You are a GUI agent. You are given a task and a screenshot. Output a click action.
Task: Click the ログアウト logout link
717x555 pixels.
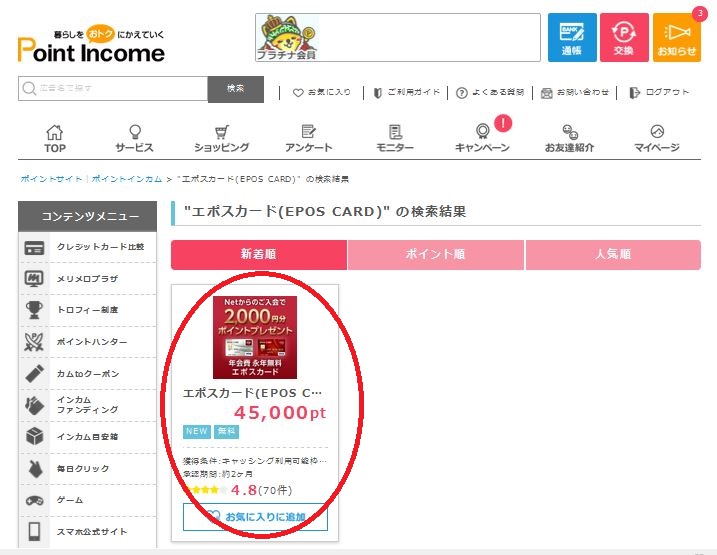point(659,92)
